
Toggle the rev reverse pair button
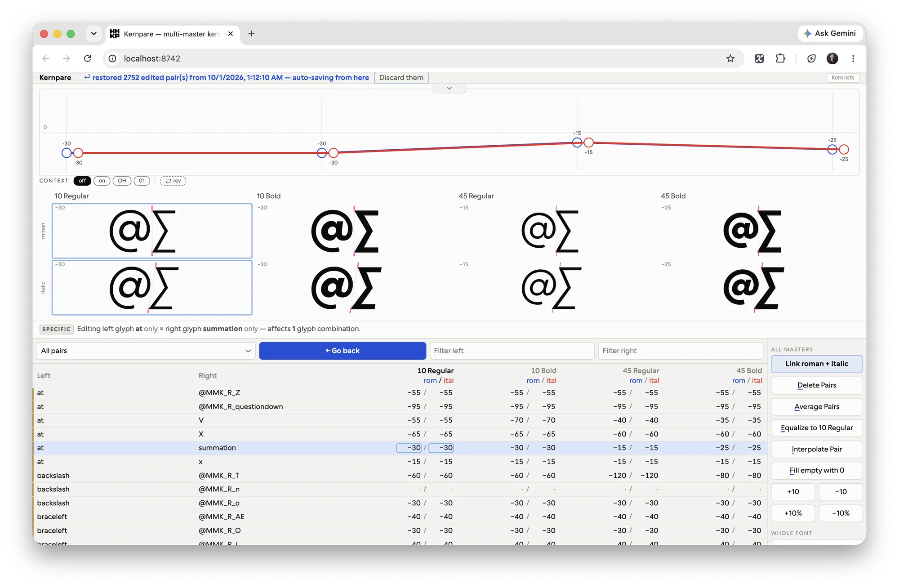[x=173, y=181]
